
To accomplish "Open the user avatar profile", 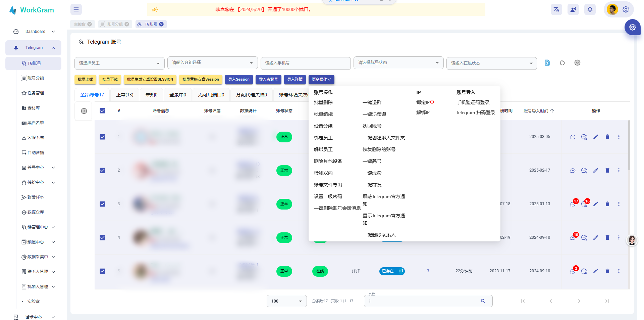I will (612, 9).
